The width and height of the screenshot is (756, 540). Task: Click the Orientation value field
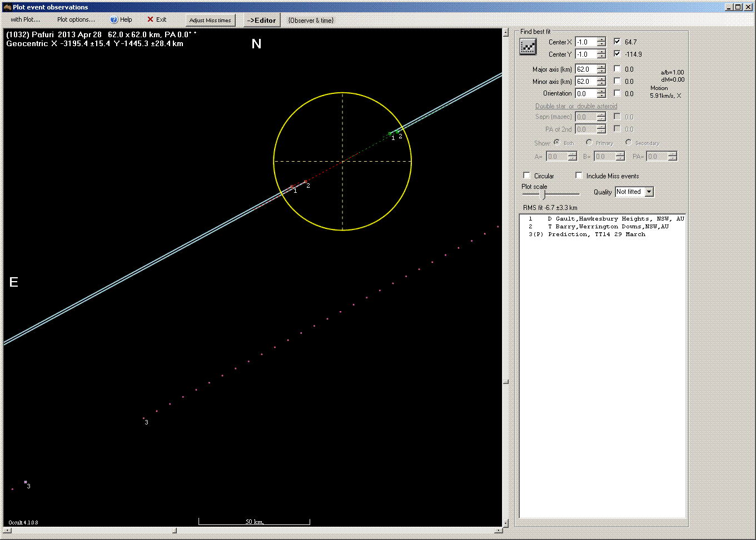click(x=586, y=94)
